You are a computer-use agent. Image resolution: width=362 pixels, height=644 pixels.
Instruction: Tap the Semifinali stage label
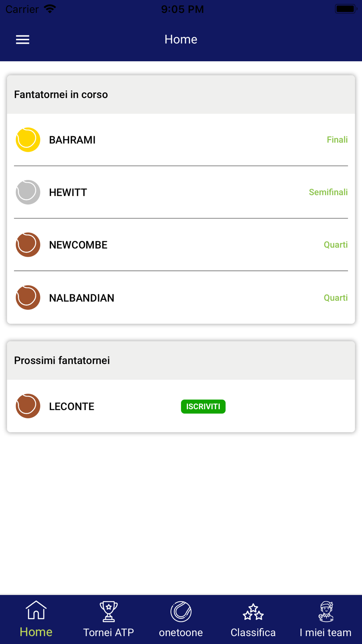328,192
